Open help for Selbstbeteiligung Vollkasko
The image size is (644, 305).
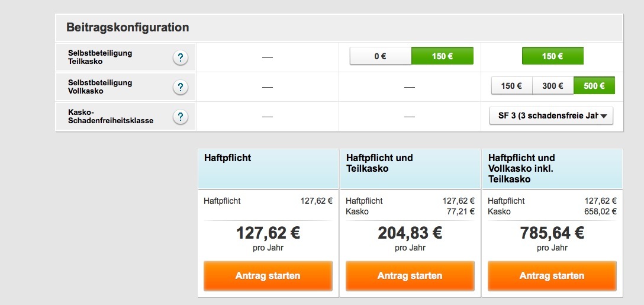(x=181, y=87)
